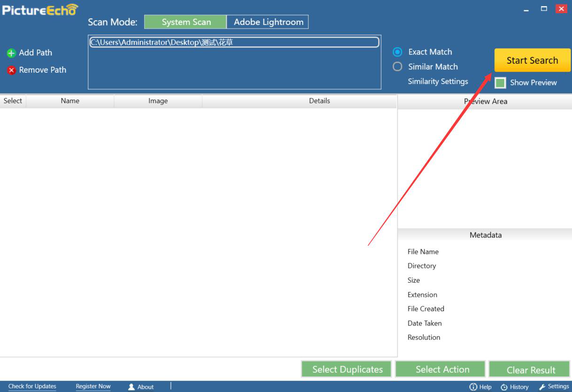Viewport: 572px width, 392px height.
Task: Click the Image column header
Action: 158,101
